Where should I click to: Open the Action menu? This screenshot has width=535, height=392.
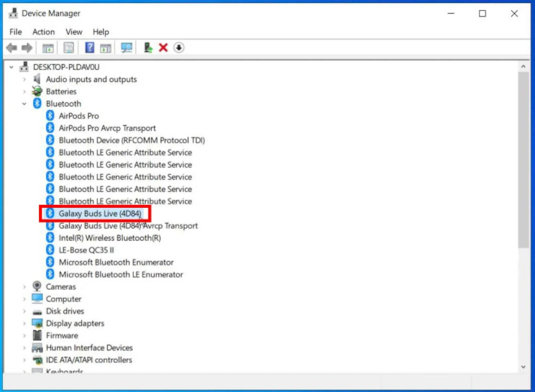[x=43, y=32]
